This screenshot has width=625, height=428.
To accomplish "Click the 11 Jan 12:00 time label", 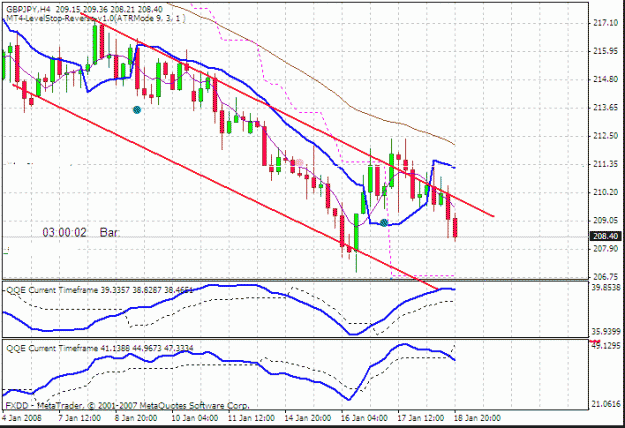I will tap(251, 418).
